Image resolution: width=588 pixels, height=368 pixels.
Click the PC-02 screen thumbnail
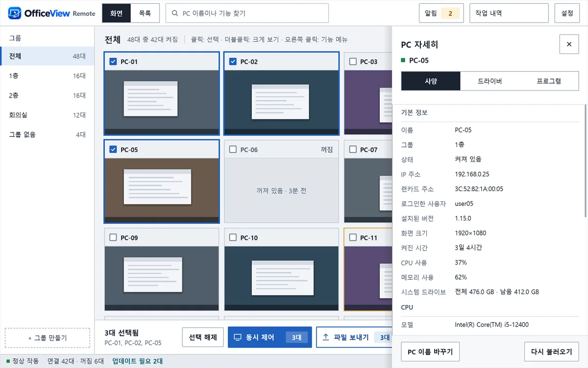point(281,102)
